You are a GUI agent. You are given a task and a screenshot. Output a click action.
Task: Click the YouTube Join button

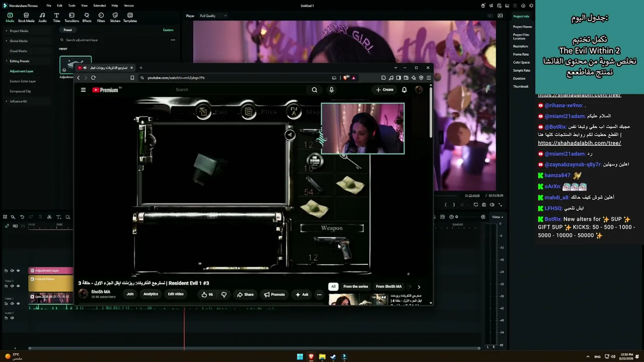(130, 295)
